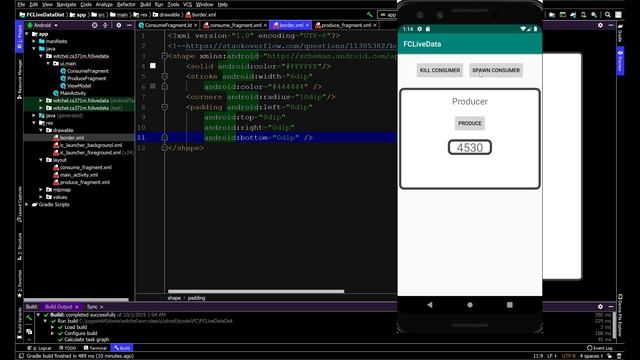This screenshot has height=360, width=640.
Task: Open TODO tool window button
Action: (68, 348)
